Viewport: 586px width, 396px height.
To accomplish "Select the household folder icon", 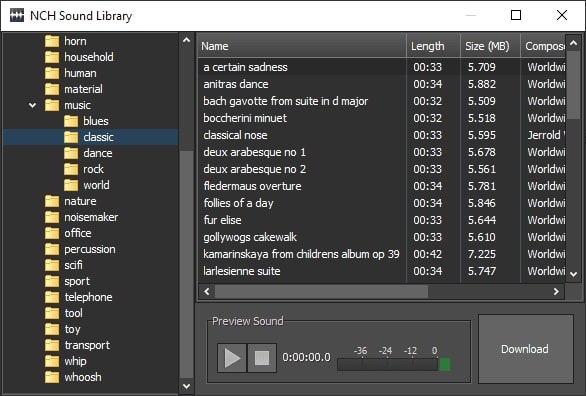I will pyautogui.click(x=52, y=57).
